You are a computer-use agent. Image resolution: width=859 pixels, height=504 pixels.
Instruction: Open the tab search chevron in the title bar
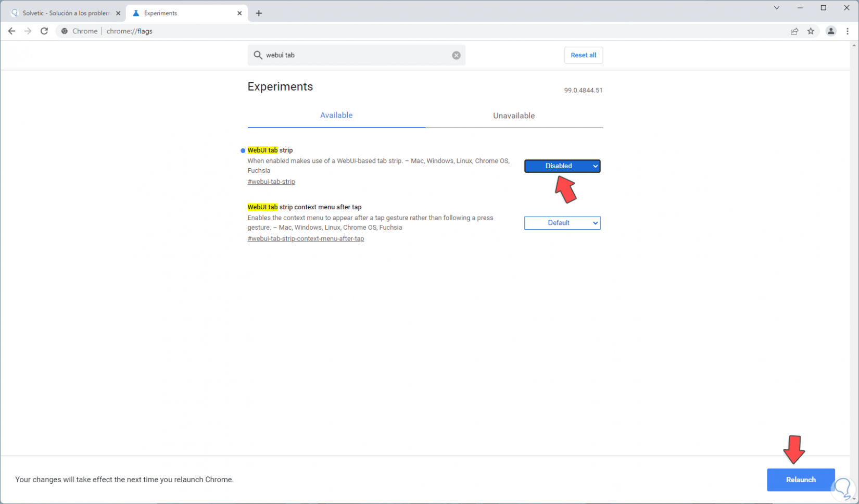click(x=777, y=8)
